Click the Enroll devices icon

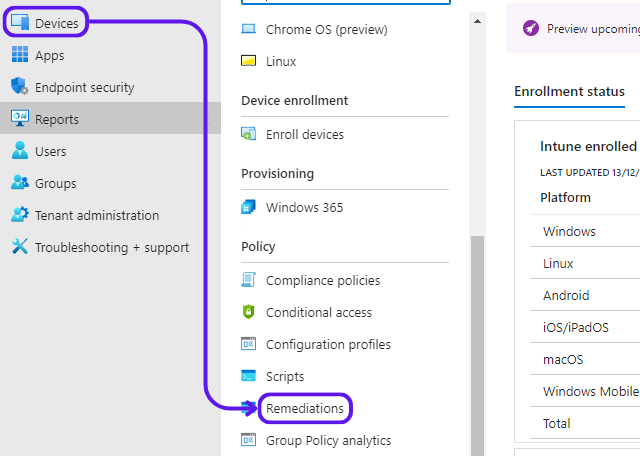(249, 134)
